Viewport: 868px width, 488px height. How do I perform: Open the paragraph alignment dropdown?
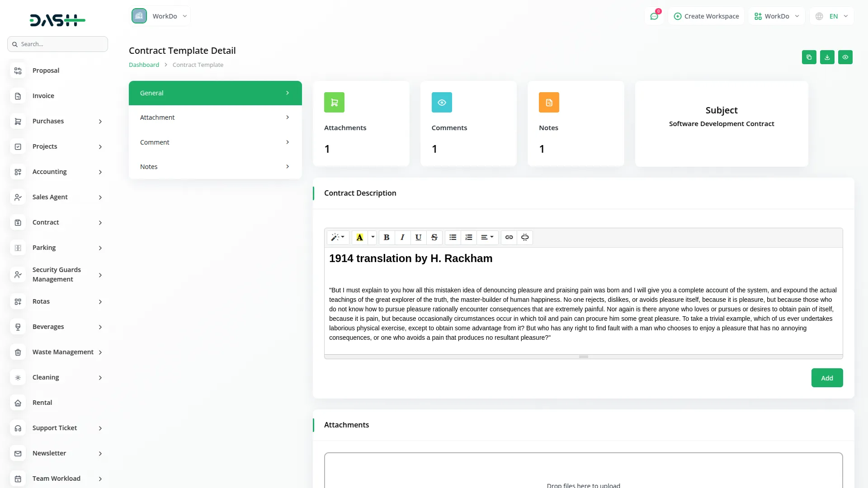[487, 237]
